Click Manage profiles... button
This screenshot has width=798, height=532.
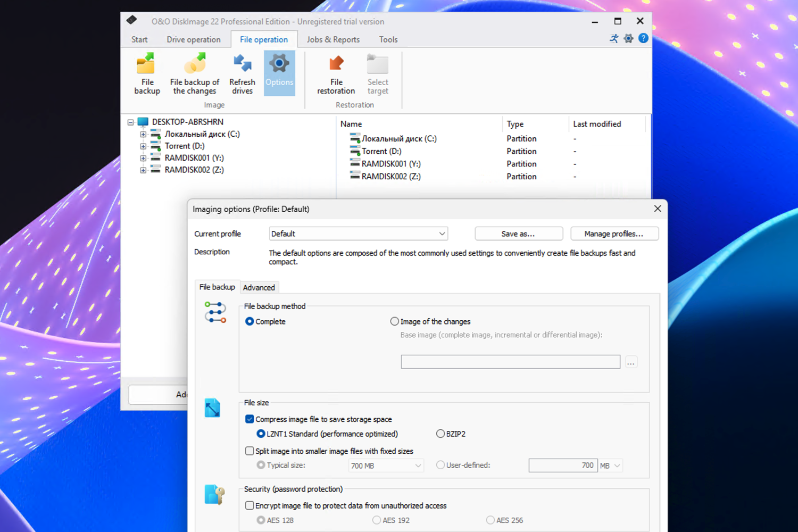coord(614,234)
